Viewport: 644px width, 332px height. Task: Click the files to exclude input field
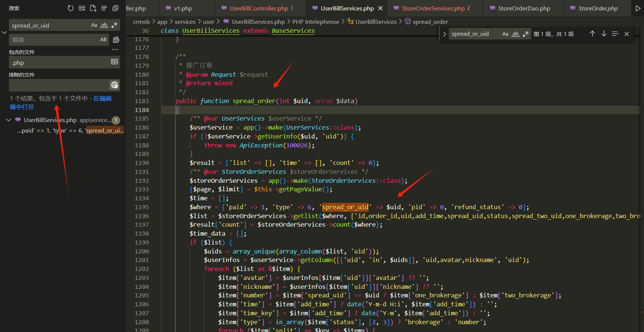(x=59, y=85)
